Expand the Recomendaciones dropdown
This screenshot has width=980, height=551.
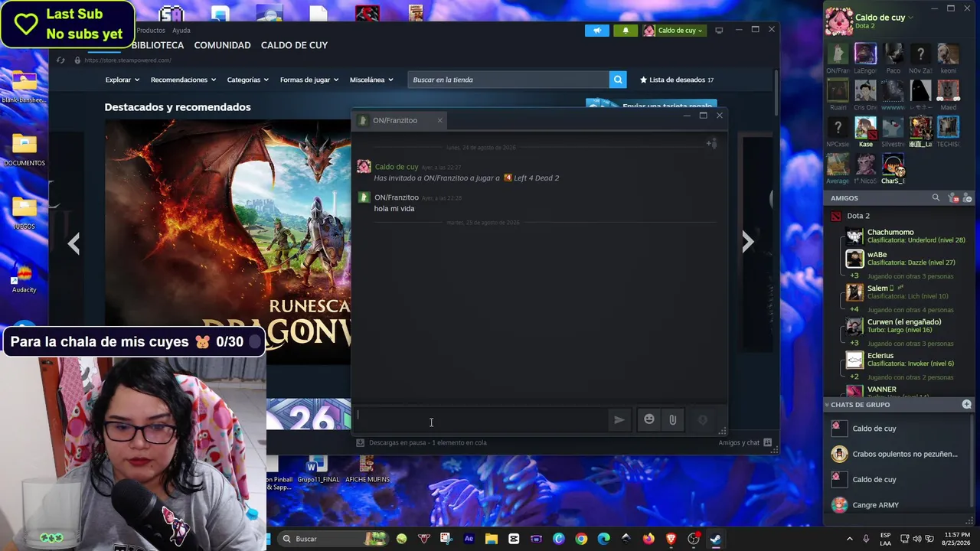pos(183,80)
